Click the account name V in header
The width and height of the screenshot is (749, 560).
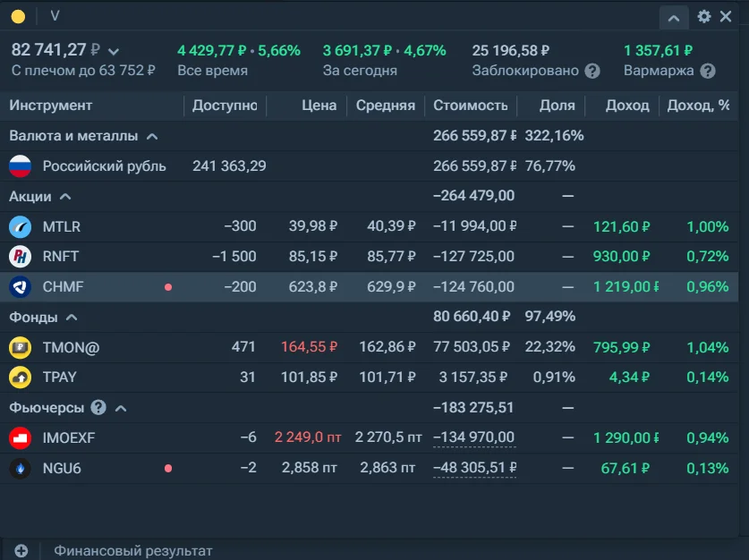[55, 17]
